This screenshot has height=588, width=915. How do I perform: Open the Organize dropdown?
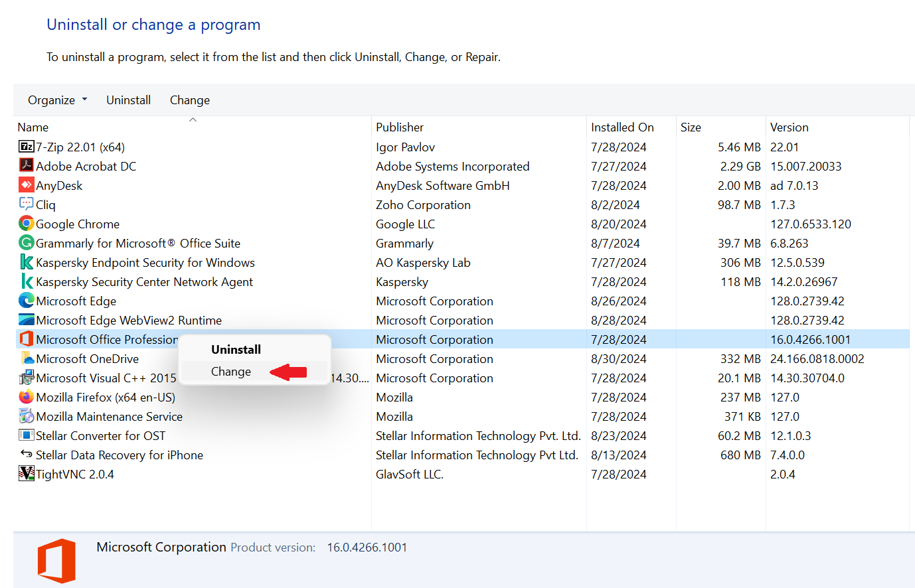point(57,100)
